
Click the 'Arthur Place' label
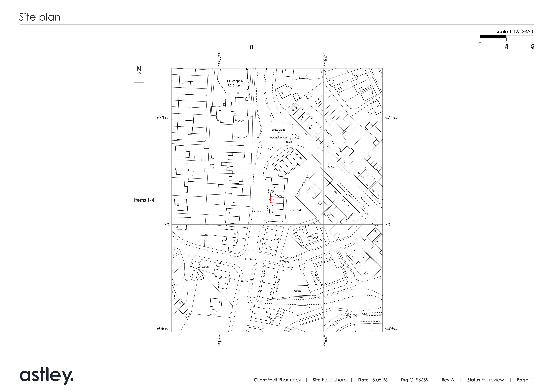(278, 285)
